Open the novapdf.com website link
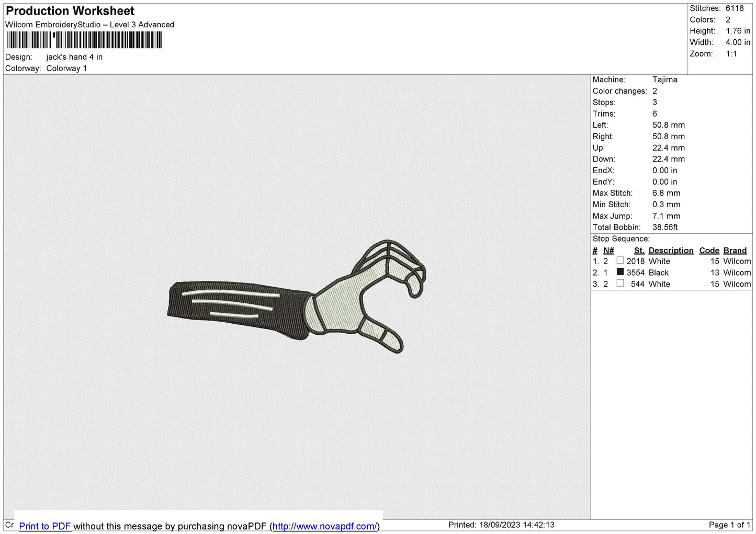Screen dimensions: 756x534 click(x=324, y=526)
